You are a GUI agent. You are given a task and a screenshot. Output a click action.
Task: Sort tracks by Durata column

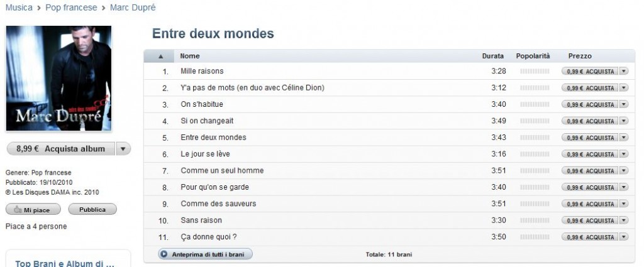tap(493, 56)
